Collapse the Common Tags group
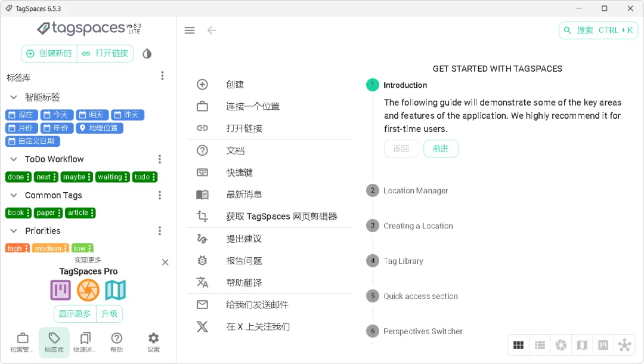The height and width of the screenshot is (364, 644). (14, 195)
